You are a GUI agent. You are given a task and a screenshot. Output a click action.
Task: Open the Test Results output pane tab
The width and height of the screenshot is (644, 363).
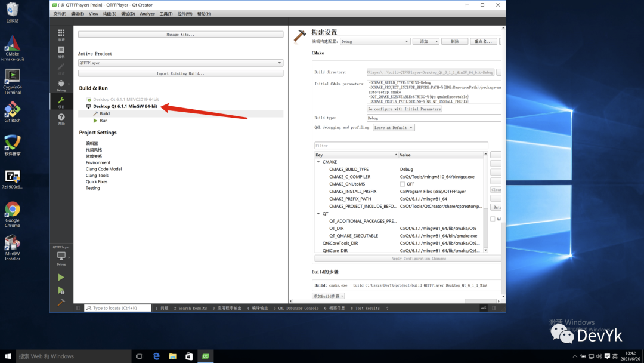(365, 308)
